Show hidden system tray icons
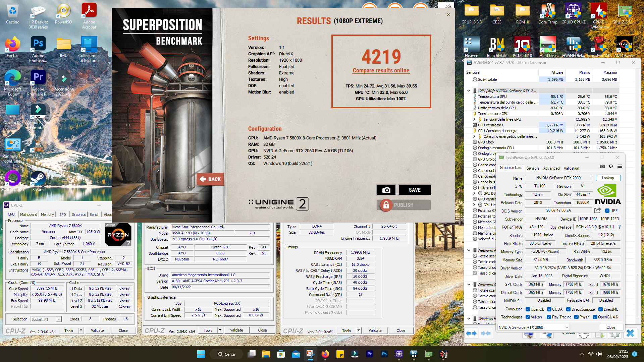This screenshot has height=362, width=644. [x=581, y=354]
